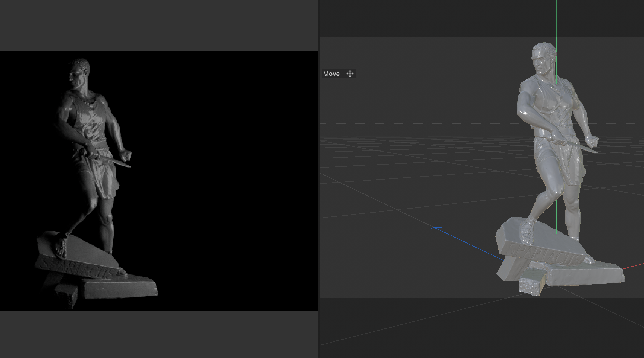Click the Move tool label
This screenshot has width=644, height=358.
click(331, 74)
